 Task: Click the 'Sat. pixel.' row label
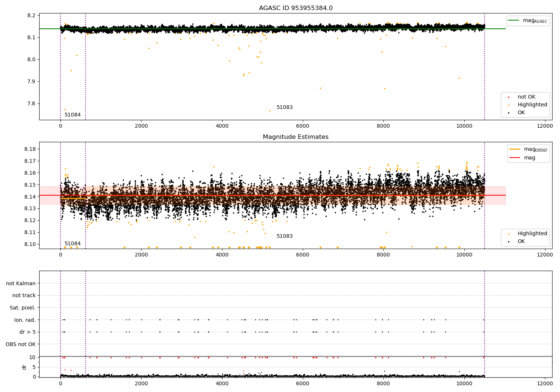(x=23, y=308)
